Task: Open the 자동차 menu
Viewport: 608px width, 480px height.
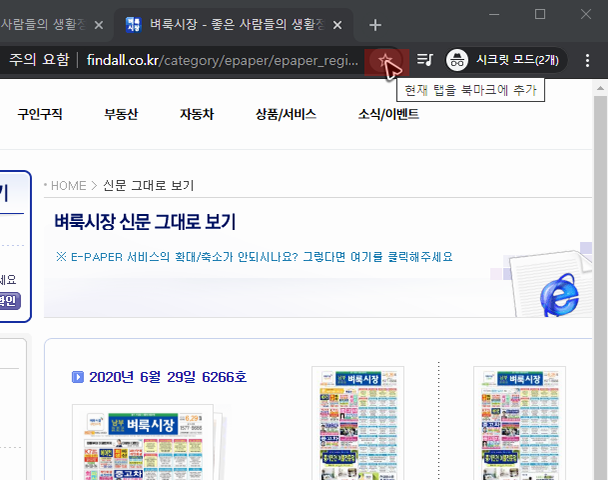Action: (x=197, y=114)
